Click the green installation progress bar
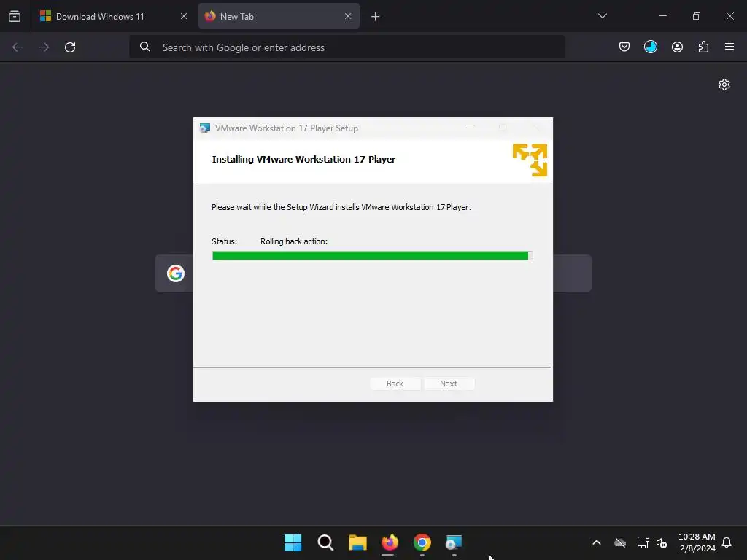 click(x=373, y=256)
